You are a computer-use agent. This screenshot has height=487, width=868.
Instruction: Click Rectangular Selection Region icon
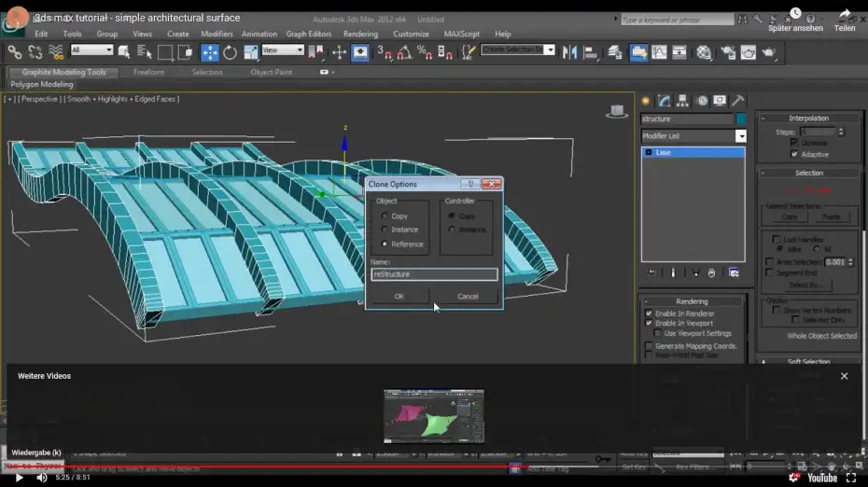(165, 52)
